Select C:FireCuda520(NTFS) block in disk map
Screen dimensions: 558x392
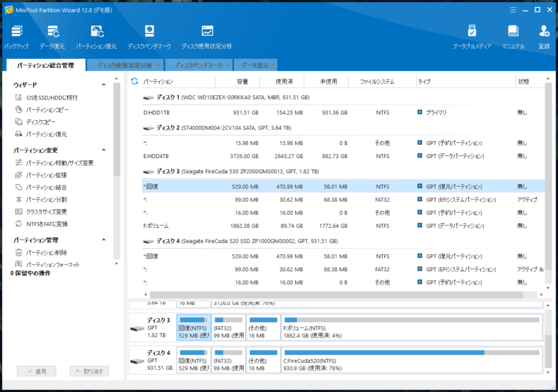pyautogui.click(x=412, y=361)
